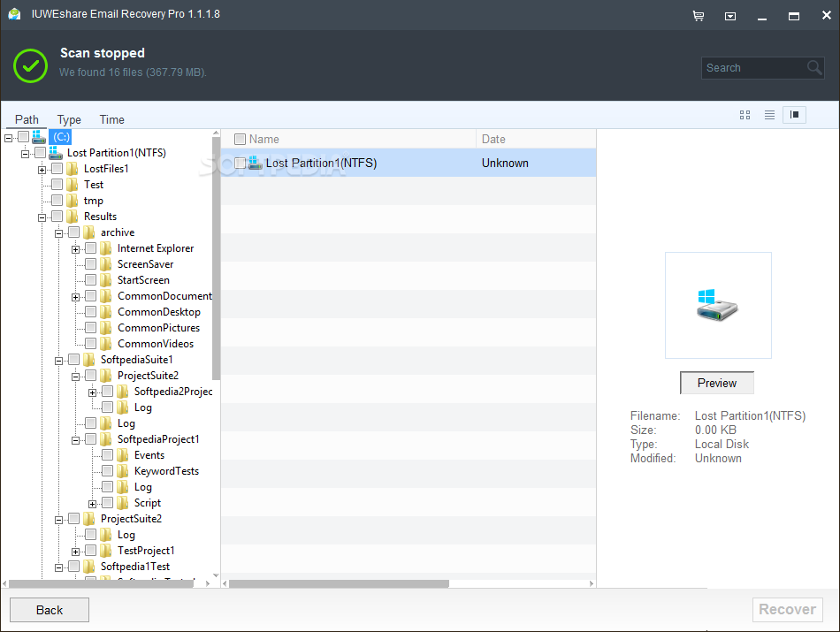Tick the Script folder checkbox

tap(108, 503)
